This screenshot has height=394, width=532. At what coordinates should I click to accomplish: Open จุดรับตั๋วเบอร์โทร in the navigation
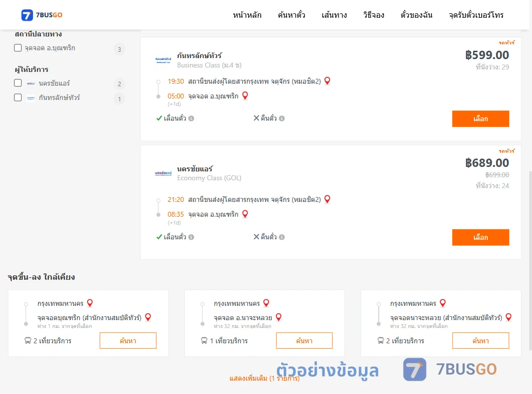pyautogui.click(x=476, y=15)
